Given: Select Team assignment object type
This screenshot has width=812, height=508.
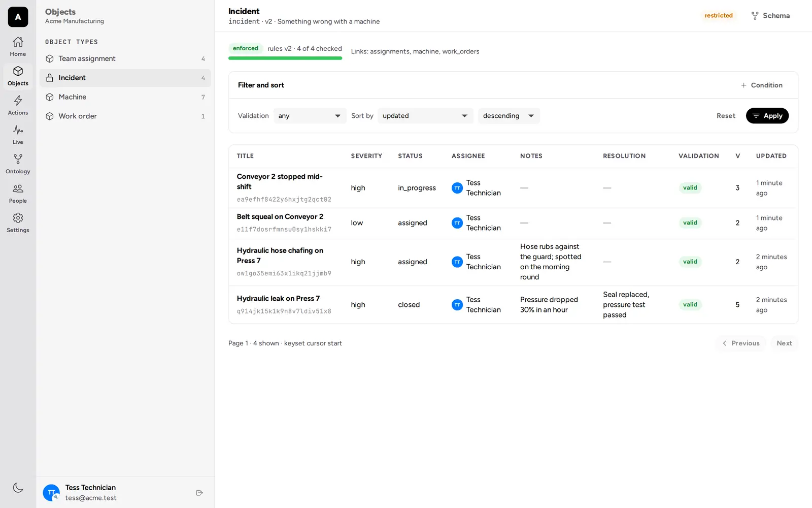Looking at the screenshot, I should 125,59.
